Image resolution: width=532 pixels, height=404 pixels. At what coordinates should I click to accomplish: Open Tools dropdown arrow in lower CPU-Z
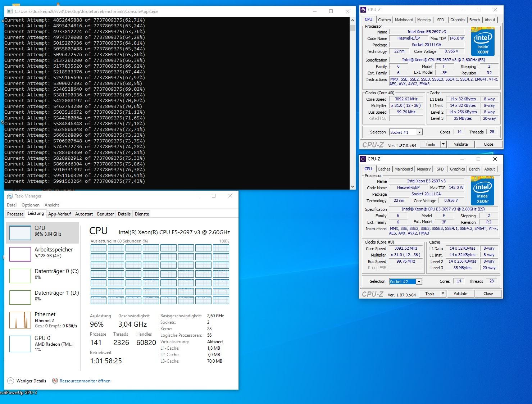point(443,294)
